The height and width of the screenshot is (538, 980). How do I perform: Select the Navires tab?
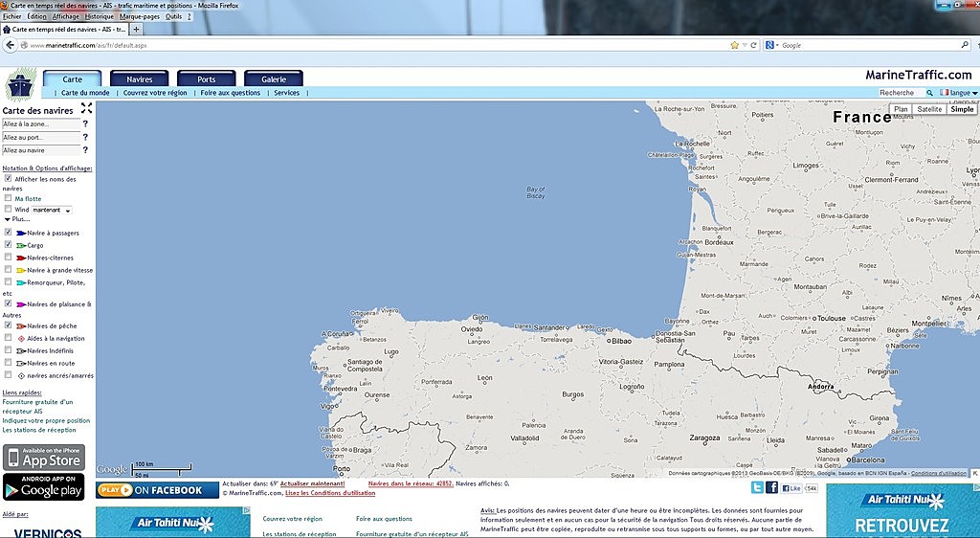tap(140, 78)
